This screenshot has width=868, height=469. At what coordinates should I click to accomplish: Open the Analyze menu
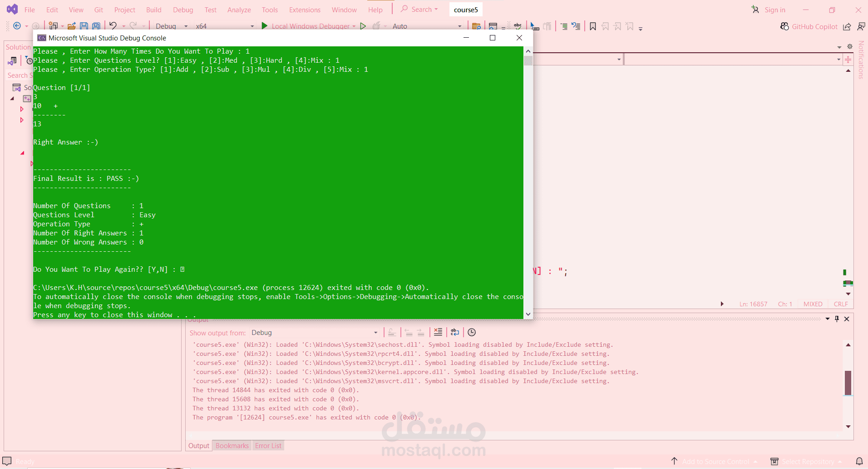(x=239, y=10)
